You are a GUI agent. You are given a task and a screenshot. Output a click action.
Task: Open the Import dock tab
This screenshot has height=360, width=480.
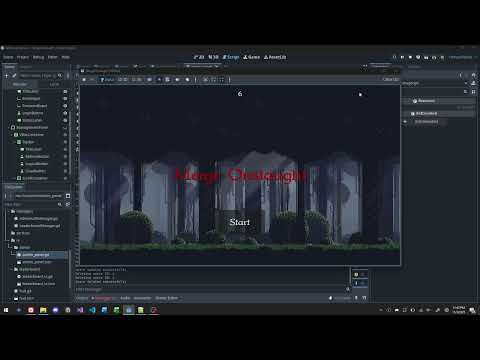[x=26, y=67]
